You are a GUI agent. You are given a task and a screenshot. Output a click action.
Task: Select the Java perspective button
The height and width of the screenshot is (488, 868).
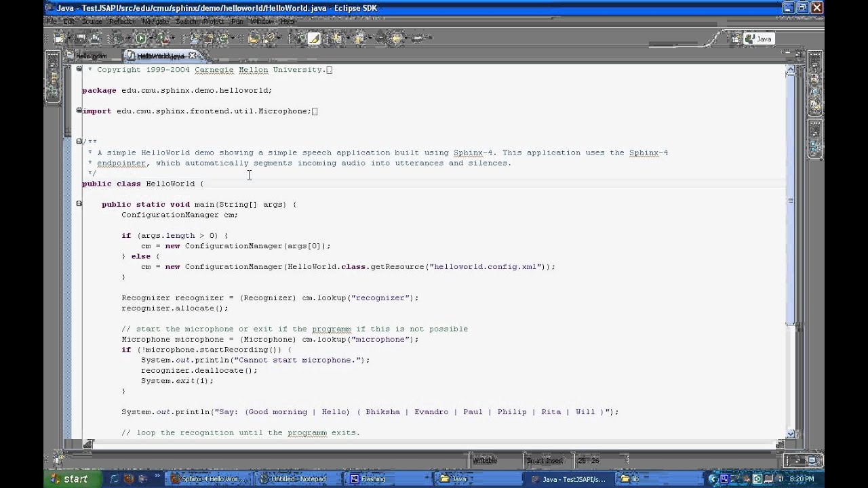coord(759,39)
